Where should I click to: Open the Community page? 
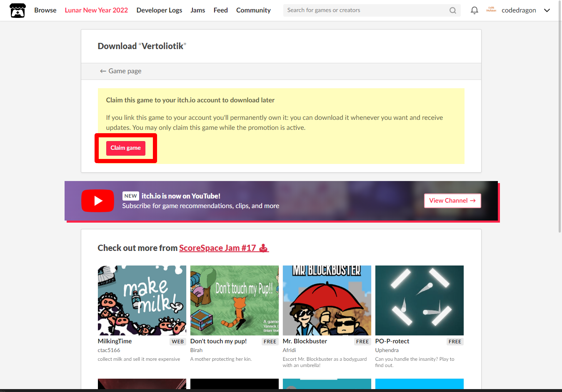click(x=253, y=10)
